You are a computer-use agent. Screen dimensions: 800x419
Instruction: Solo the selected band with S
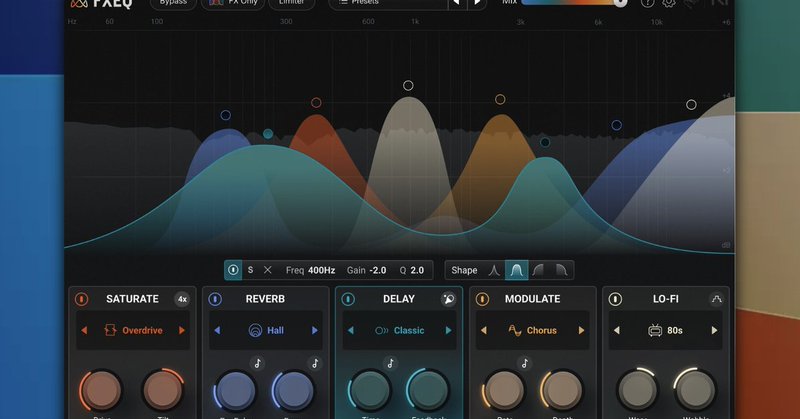251,270
